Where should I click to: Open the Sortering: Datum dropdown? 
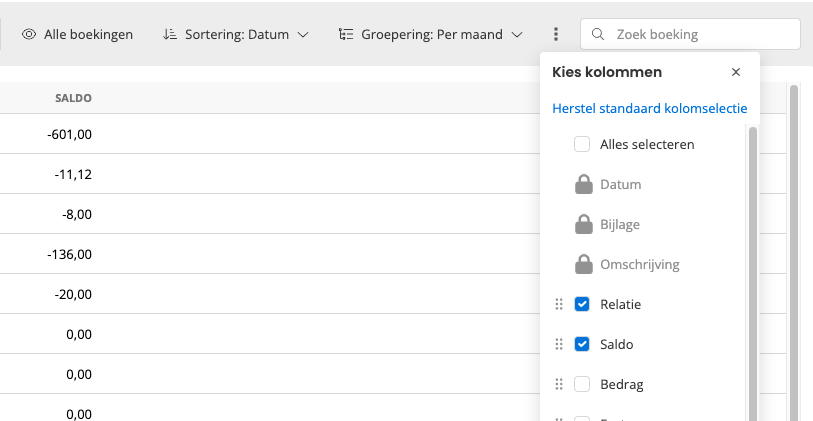tap(239, 34)
